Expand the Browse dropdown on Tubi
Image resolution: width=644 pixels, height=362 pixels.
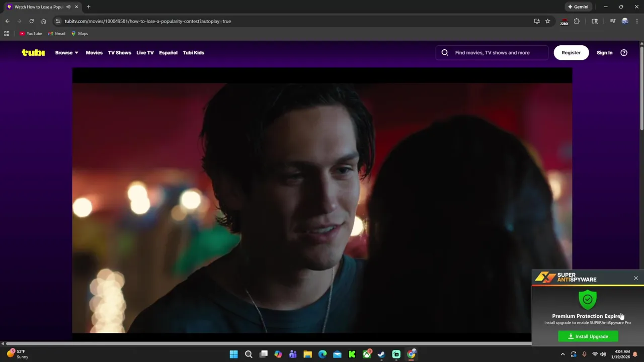click(66, 52)
